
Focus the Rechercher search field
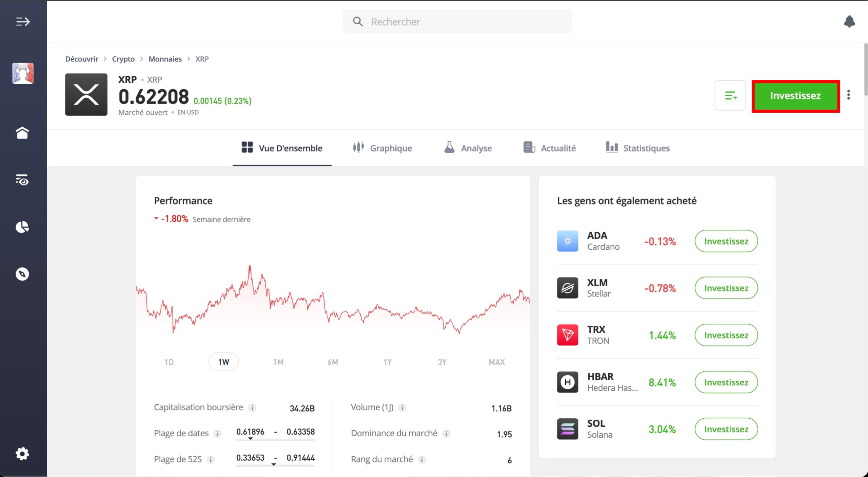point(457,22)
